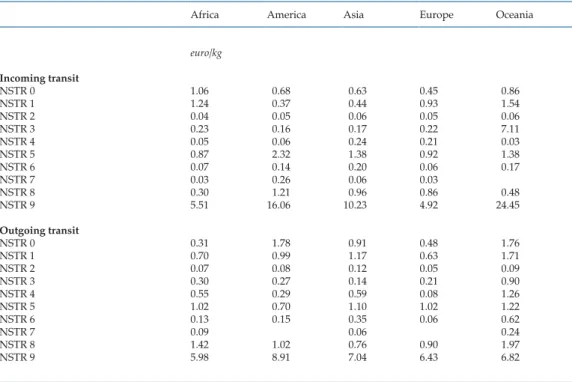Click the value 1.26 in Oceania column
Viewport: 572px width, 382px height.
pos(510,294)
